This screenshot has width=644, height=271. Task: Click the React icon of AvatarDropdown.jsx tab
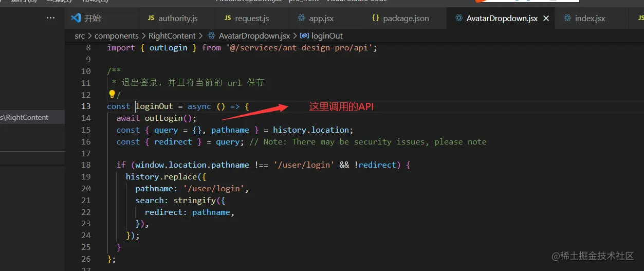click(x=458, y=18)
